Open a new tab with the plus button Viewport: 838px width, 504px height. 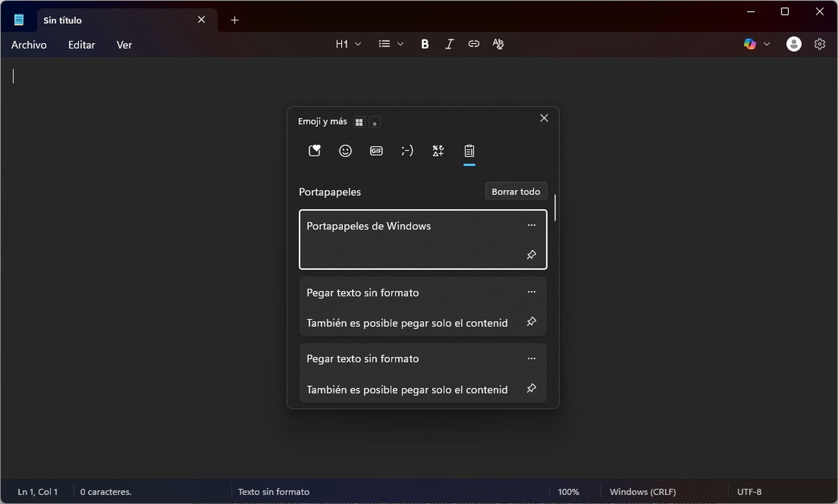(x=234, y=20)
